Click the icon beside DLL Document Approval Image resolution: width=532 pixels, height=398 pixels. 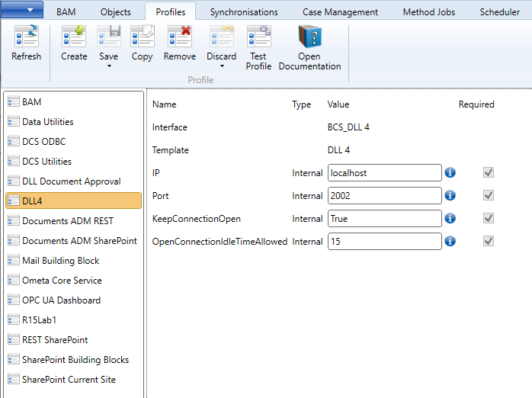[14, 181]
